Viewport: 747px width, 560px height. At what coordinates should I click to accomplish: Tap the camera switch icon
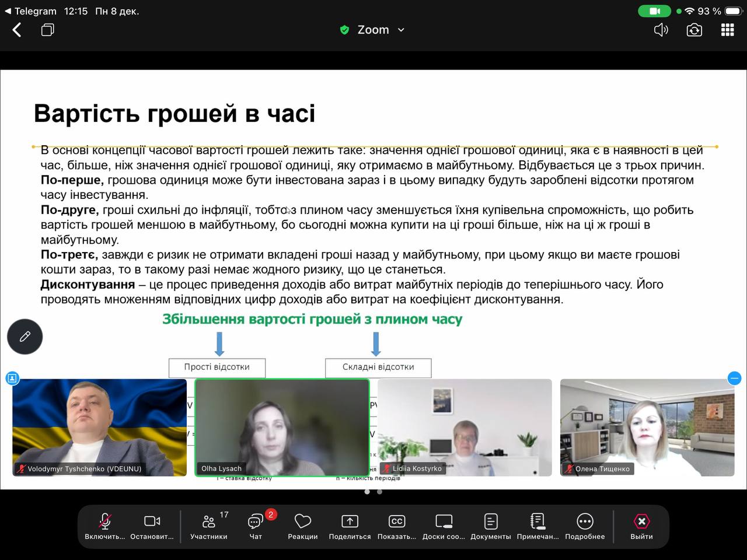coord(694,29)
